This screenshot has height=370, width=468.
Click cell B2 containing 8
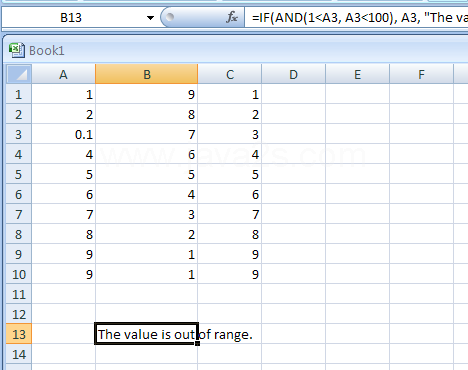(147, 114)
